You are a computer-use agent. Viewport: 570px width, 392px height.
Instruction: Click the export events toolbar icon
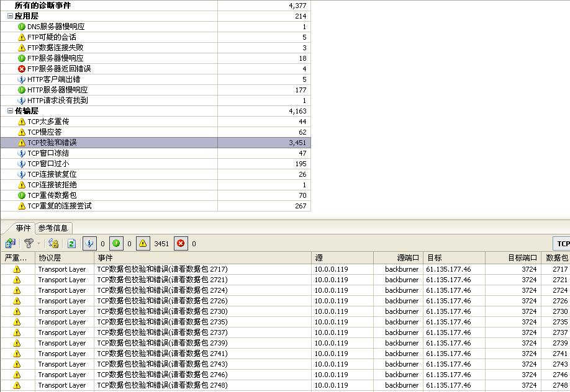click(x=10, y=244)
